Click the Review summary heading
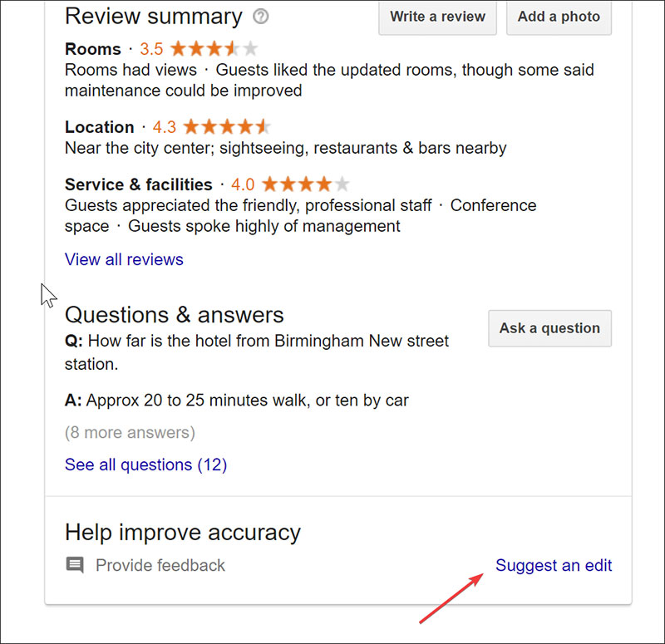The height and width of the screenshot is (644, 665). (153, 16)
